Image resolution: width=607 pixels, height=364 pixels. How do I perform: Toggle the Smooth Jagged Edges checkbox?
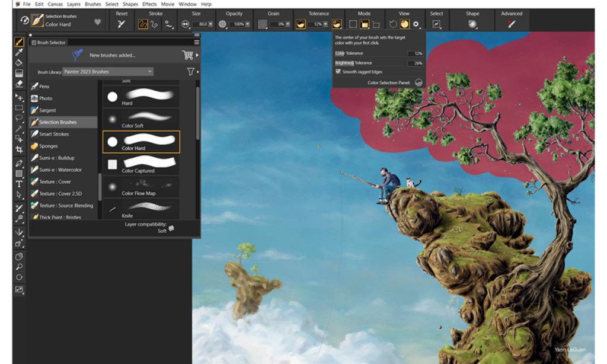pyautogui.click(x=338, y=72)
